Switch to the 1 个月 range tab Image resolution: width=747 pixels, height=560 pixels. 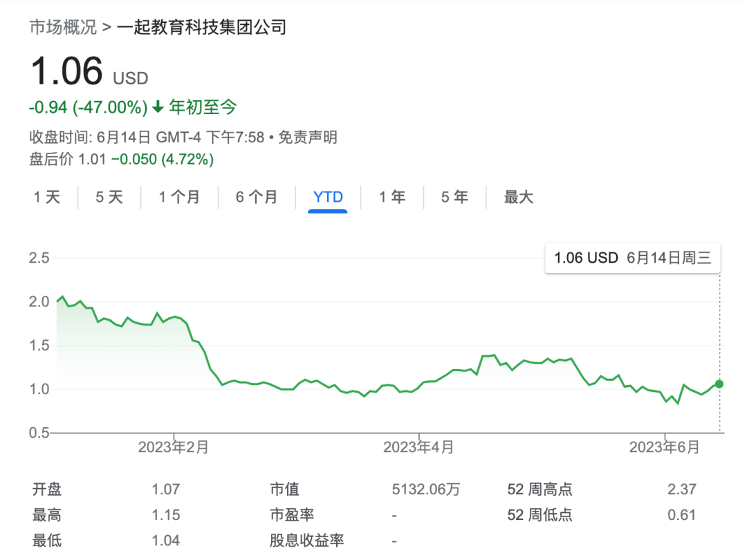click(179, 197)
